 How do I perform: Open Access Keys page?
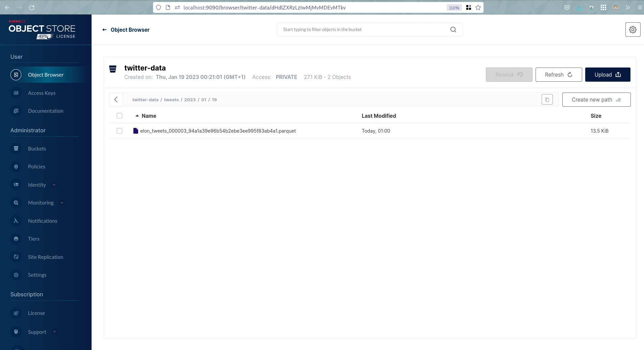coord(42,93)
